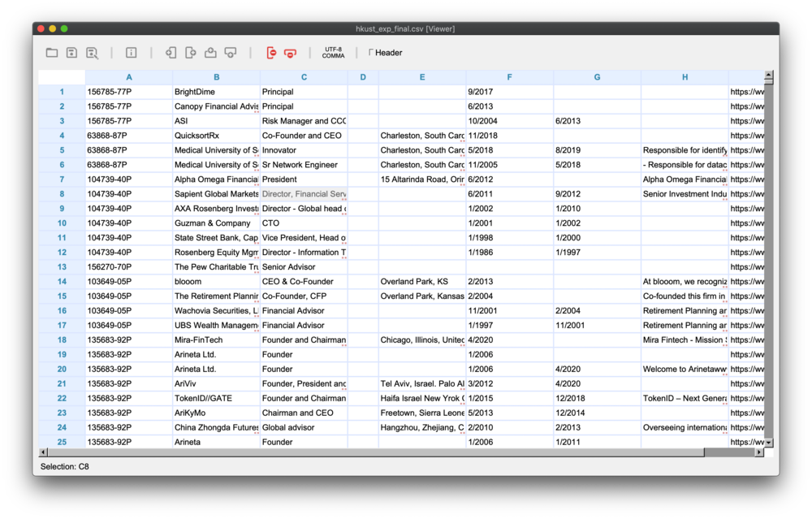Screen dimensions: 812x519
Task: Select the 'AriKyMo' cell
Action: click(x=217, y=413)
